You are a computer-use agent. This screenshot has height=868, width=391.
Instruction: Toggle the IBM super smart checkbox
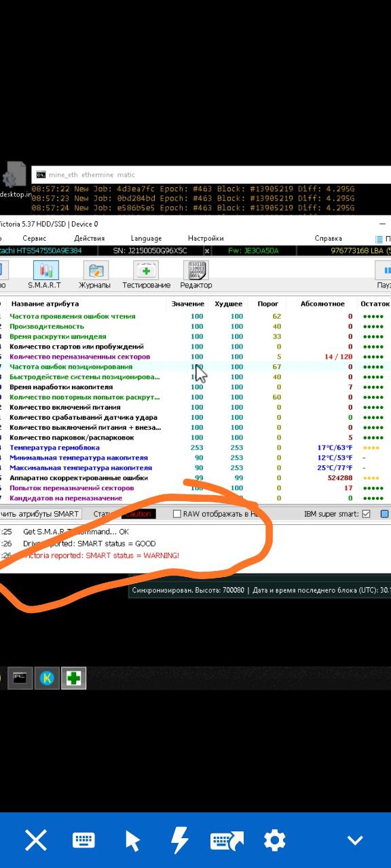pos(366,514)
